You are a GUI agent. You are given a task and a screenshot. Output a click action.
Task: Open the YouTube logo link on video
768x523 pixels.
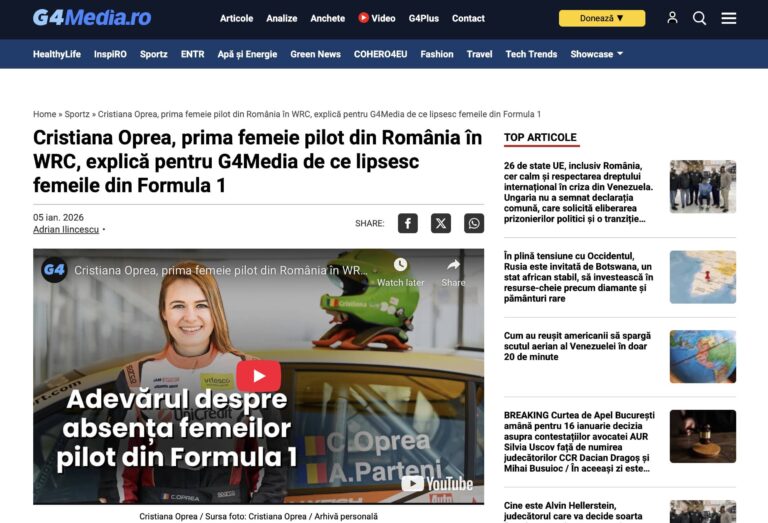point(437,484)
